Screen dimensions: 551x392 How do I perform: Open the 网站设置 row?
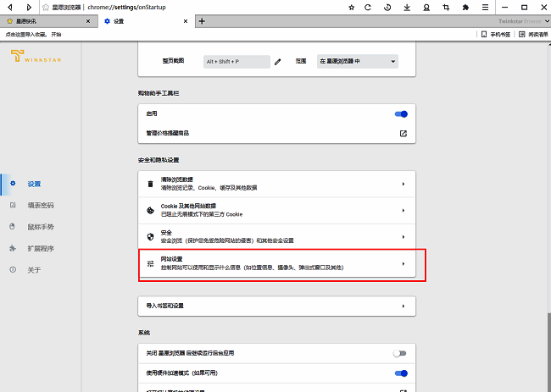coord(276,263)
